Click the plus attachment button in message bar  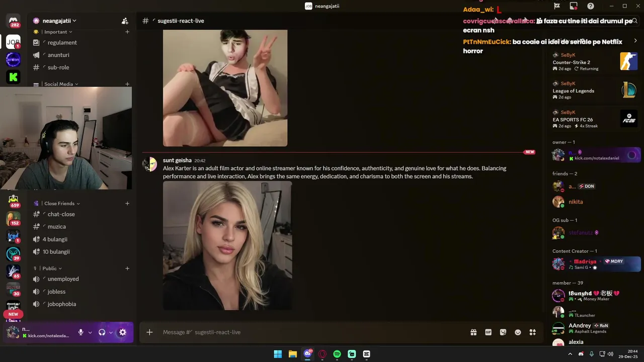coord(149,332)
